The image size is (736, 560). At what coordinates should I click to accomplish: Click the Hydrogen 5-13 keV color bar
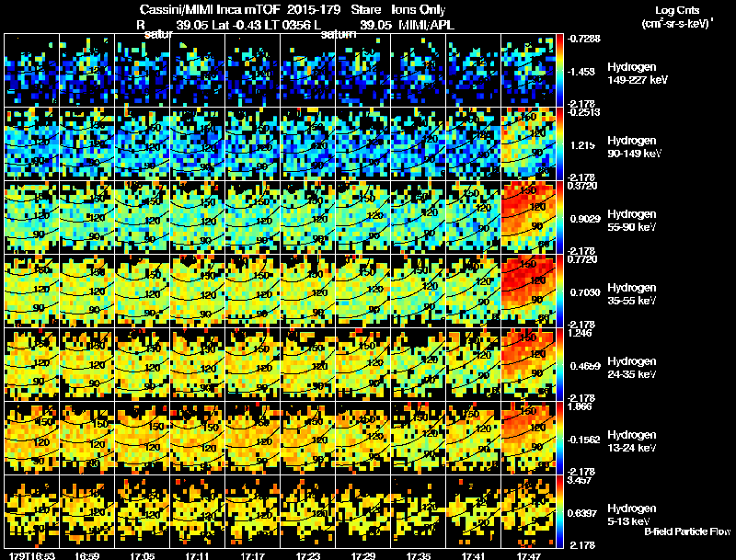point(559,511)
